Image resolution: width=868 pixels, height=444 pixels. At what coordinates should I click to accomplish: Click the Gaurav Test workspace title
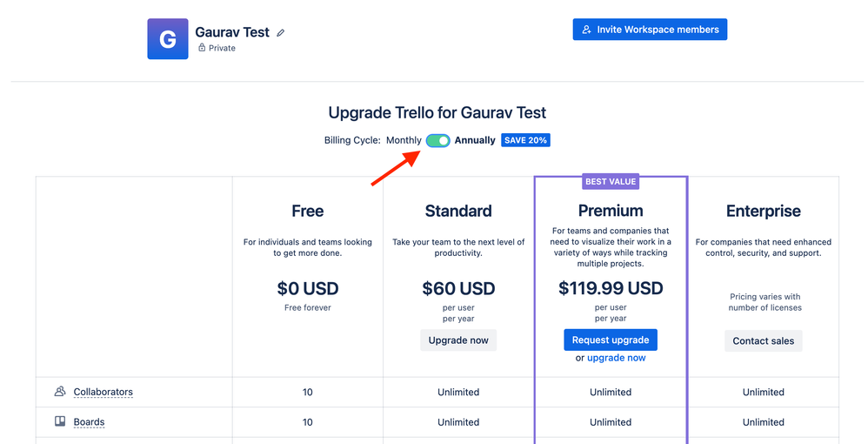[x=232, y=32]
